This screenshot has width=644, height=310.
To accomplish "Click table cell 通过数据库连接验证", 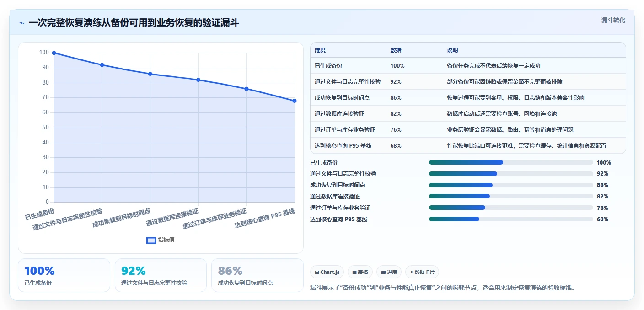I will (339, 114).
